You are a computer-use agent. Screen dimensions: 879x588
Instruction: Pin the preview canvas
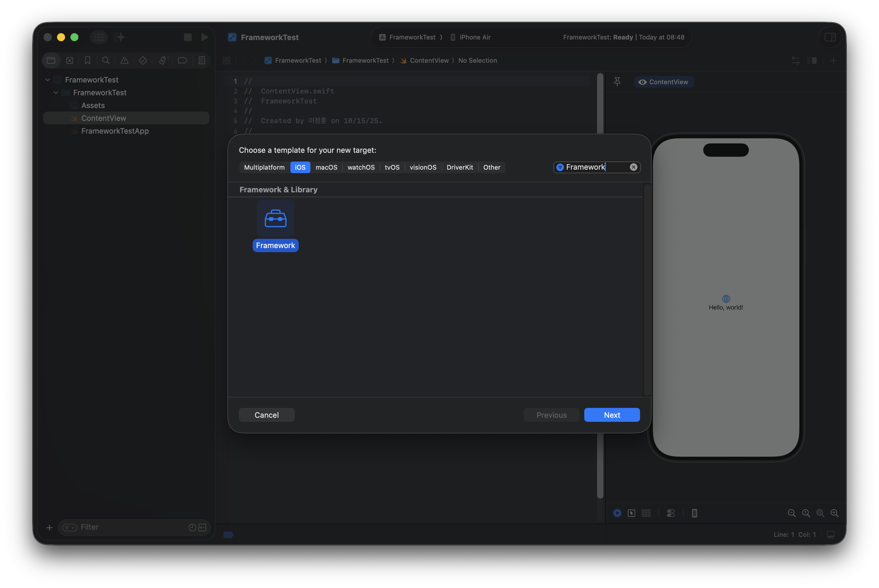tap(617, 82)
